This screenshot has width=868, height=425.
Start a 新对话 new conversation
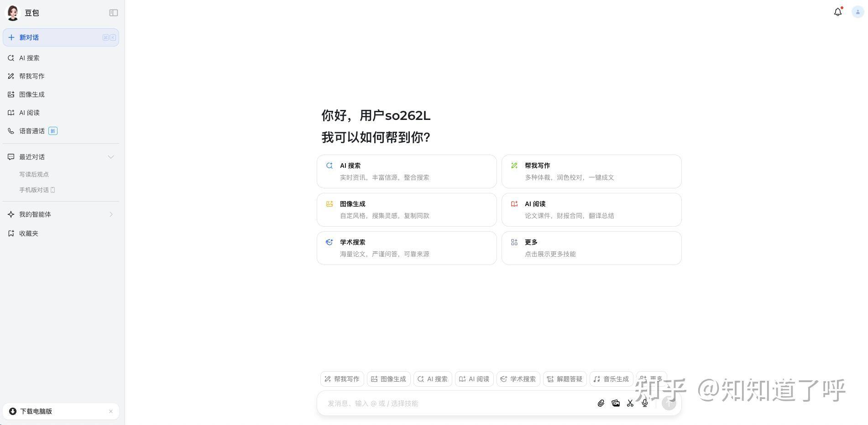(x=61, y=37)
